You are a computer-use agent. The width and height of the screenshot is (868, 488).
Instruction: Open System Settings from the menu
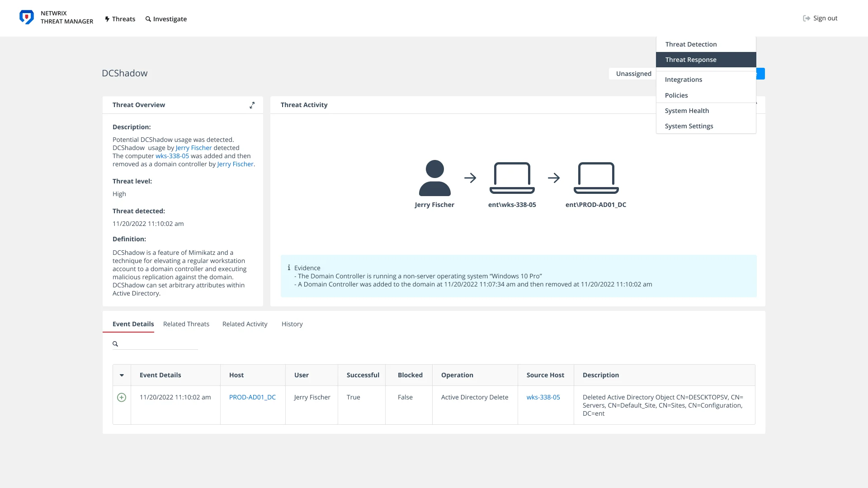[x=706, y=126]
